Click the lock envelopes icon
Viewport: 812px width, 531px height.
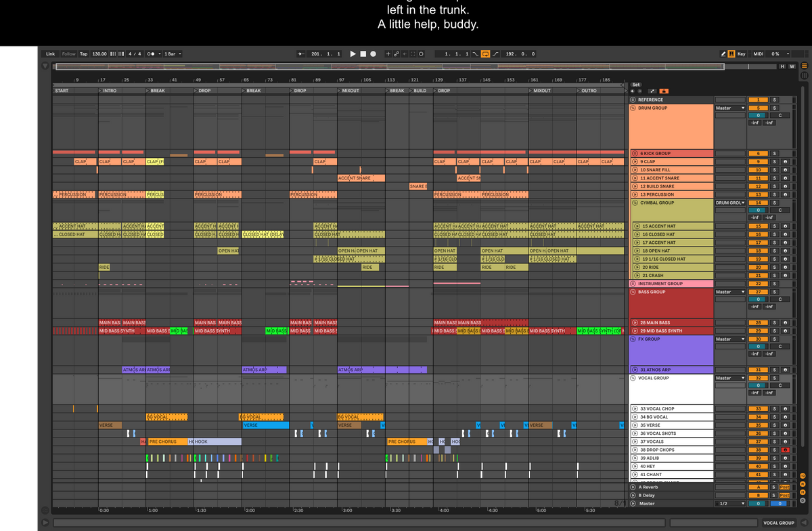pos(664,91)
